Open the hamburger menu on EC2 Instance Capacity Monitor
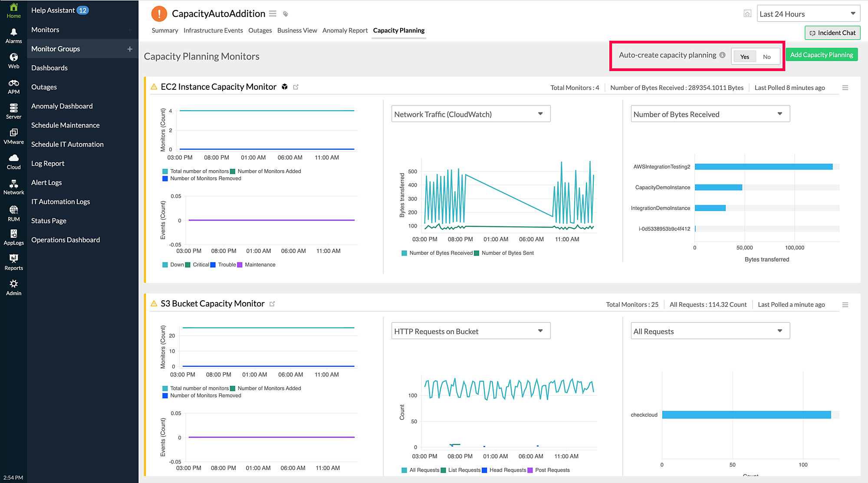The width and height of the screenshot is (868, 483). coord(845,87)
